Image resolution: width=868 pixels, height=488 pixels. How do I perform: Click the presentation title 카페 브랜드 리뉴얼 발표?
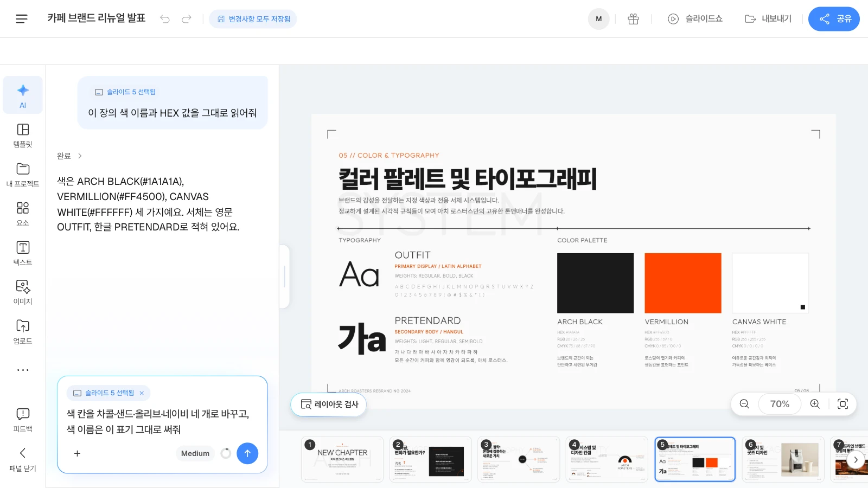97,18
